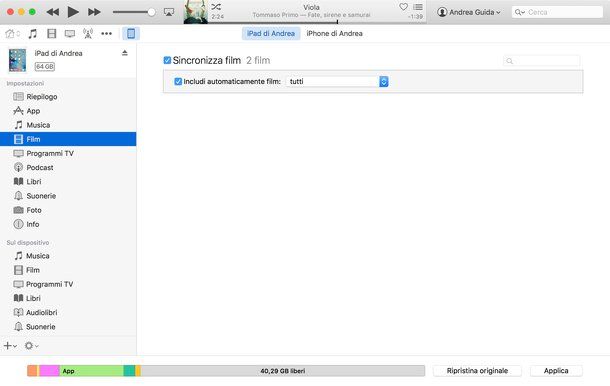Click the 40,29 GB liberi storage area
Viewport: 610px width, 386px height.
tap(283, 371)
